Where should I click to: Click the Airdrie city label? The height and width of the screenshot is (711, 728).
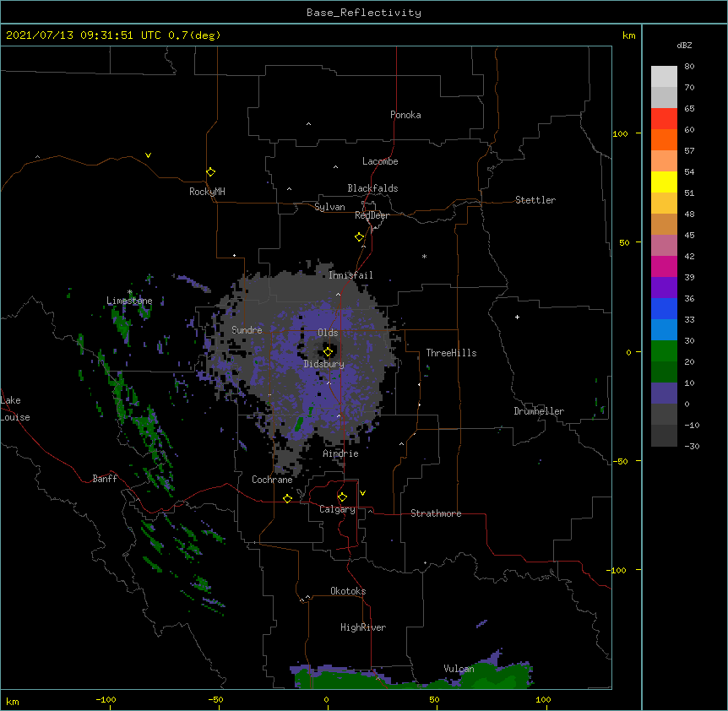point(340,453)
